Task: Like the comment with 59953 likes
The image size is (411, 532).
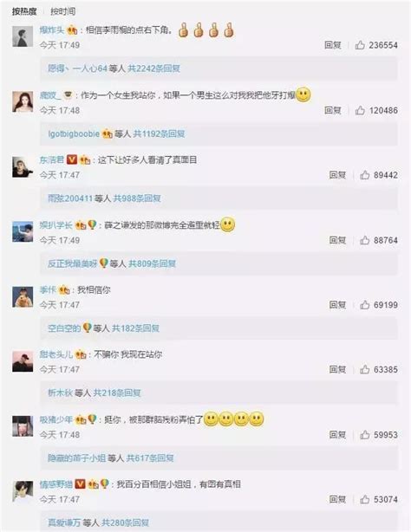Action: pyautogui.click(x=364, y=435)
